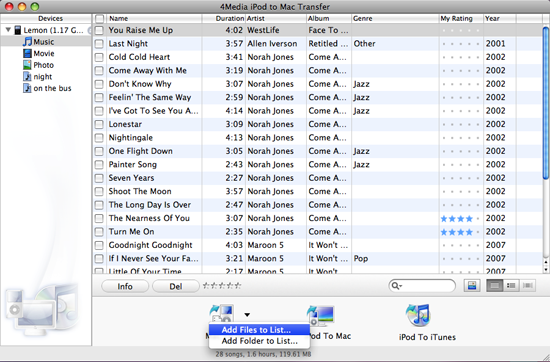
Task: Open the on the bus playlist icon
Action: pos(27,88)
